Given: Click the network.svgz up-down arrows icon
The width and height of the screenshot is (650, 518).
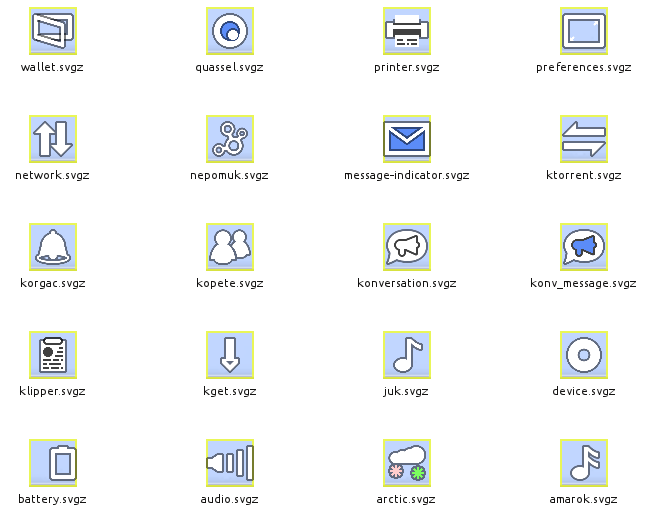Looking at the screenshot, I should pyautogui.click(x=53, y=139).
